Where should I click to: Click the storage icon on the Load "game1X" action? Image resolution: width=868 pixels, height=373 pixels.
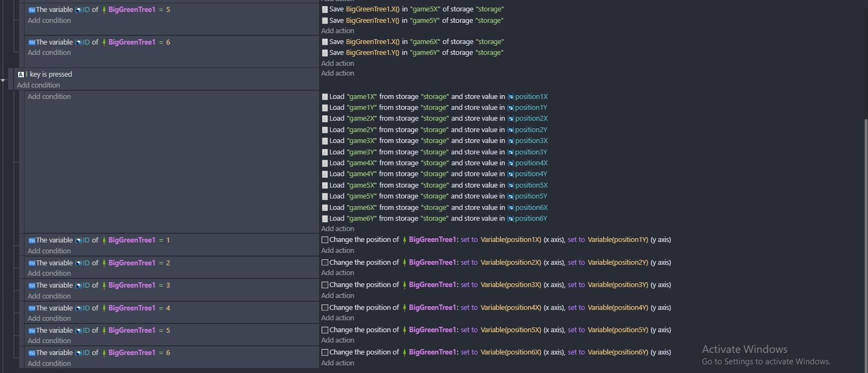(325, 97)
